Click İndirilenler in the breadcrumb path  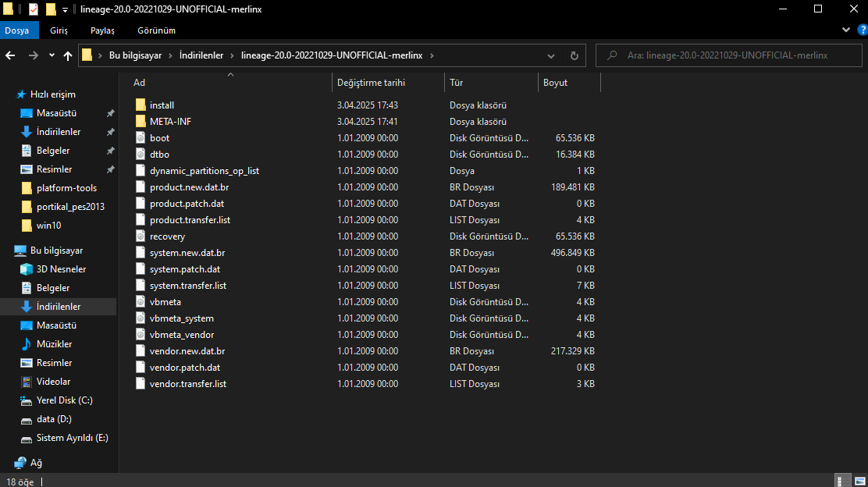pos(201,55)
